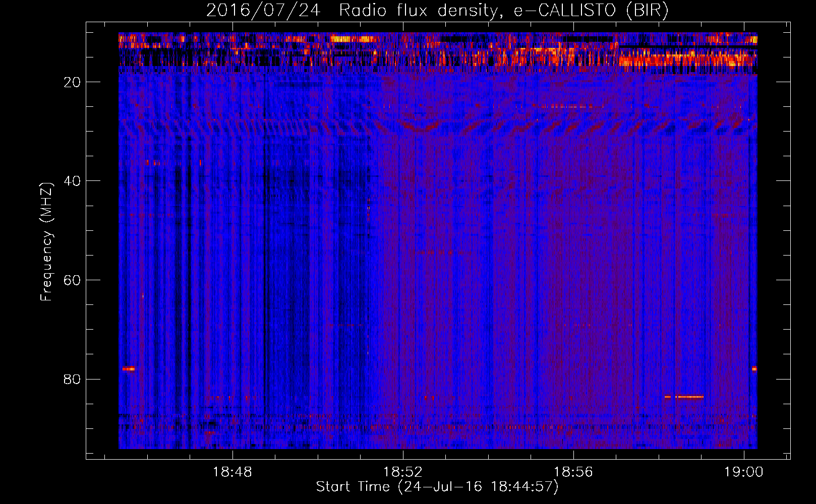Click the 18:52 time tick label
The image size is (816, 504).
pos(402,472)
